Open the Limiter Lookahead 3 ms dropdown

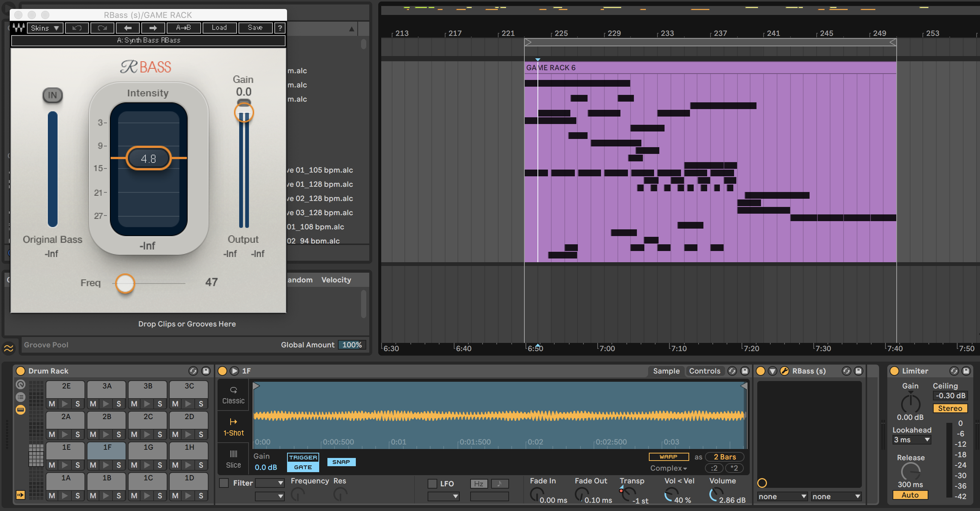(x=912, y=440)
